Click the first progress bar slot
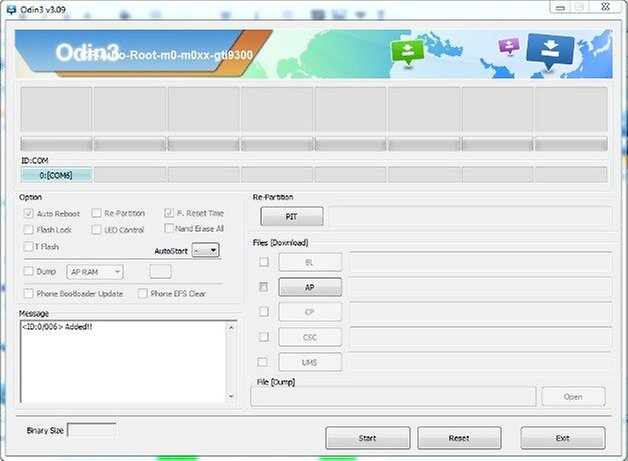Screen dimensions: 628x461 [x=56, y=144]
